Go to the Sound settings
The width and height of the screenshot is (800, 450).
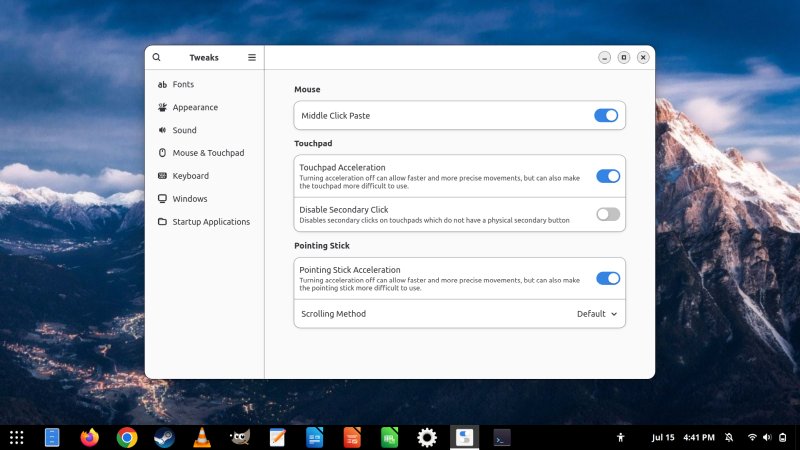click(x=184, y=131)
